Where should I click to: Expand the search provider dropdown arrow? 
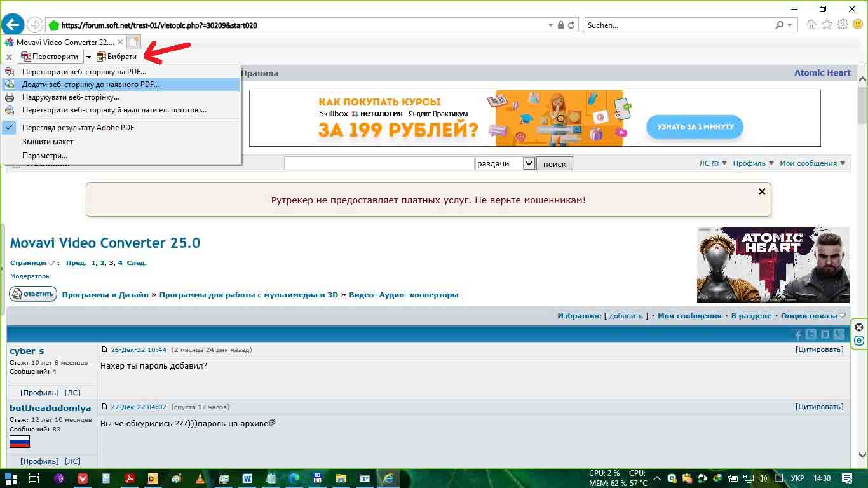coord(790,25)
